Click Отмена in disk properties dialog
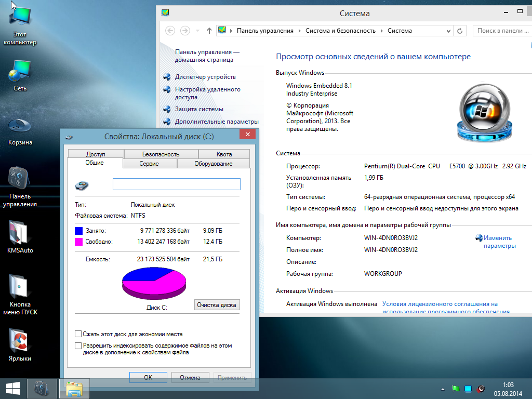Image resolution: width=532 pixels, height=399 pixels. (x=190, y=377)
